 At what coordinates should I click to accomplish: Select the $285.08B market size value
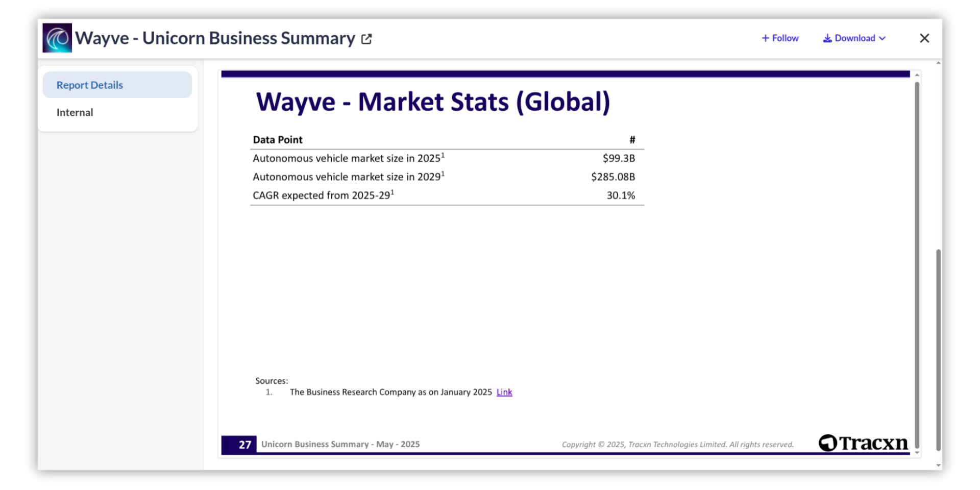pyautogui.click(x=612, y=177)
